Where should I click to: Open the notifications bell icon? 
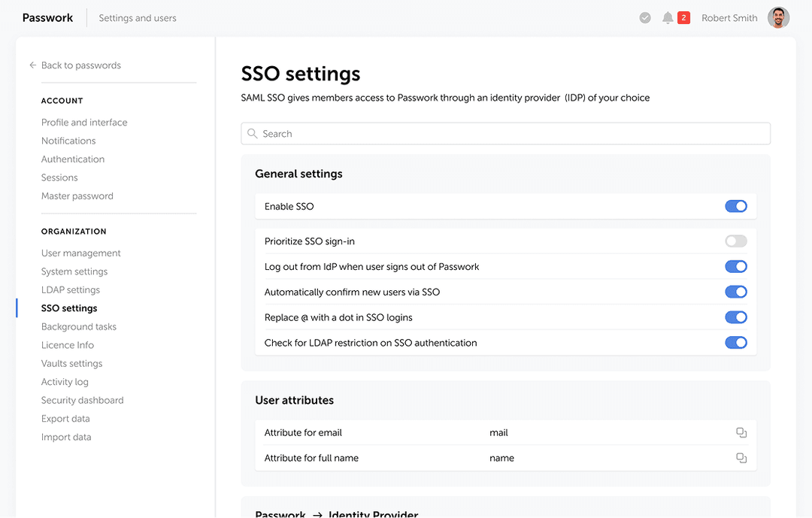click(668, 18)
